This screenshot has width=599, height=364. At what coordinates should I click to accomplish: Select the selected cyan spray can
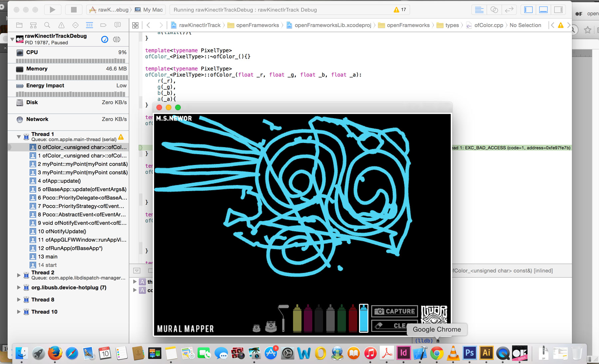pos(363,318)
